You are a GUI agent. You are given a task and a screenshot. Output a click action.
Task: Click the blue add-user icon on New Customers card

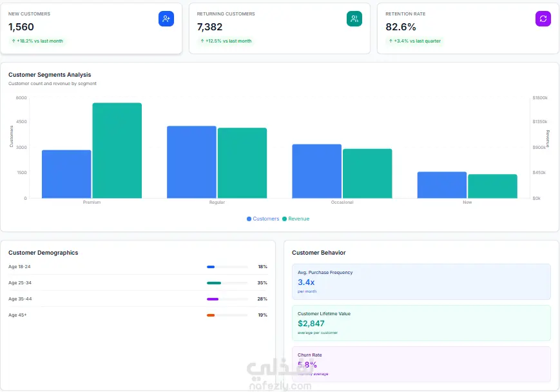tap(166, 19)
